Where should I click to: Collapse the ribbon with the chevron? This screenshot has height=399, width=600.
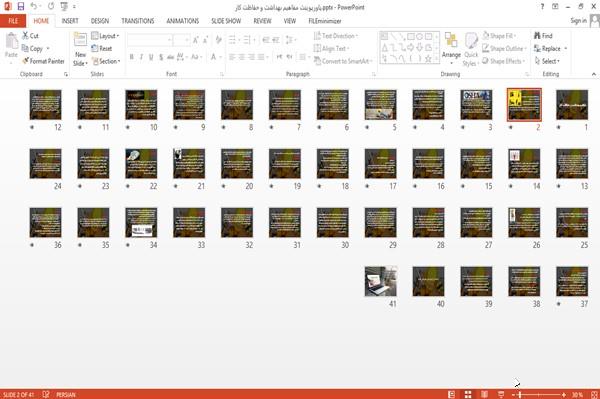coord(593,74)
